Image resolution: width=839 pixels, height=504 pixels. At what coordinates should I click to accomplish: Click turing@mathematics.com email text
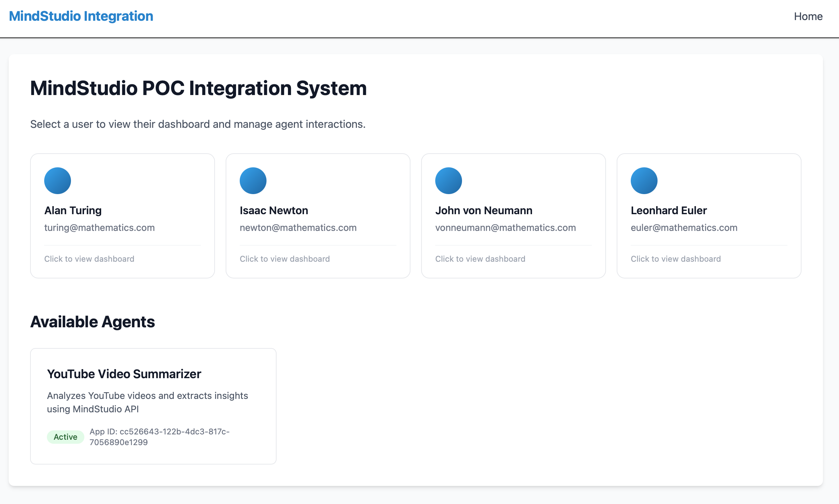(x=99, y=228)
